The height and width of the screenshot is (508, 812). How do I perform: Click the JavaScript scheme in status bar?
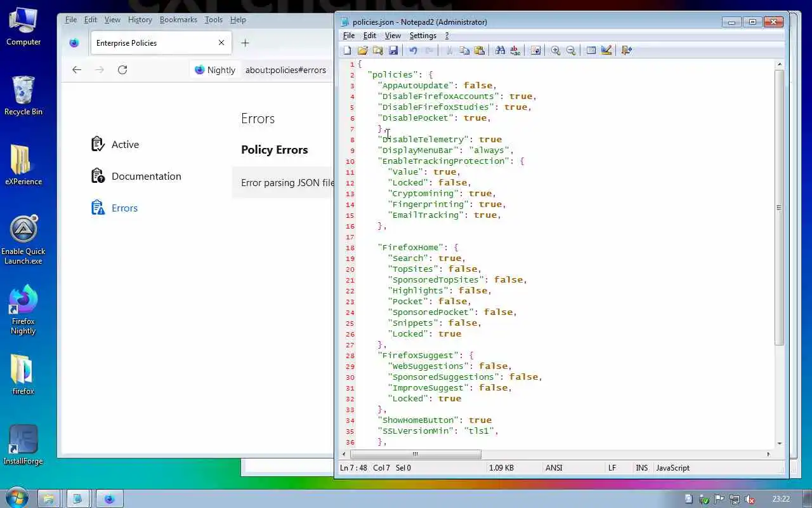pyautogui.click(x=672, y=468)
